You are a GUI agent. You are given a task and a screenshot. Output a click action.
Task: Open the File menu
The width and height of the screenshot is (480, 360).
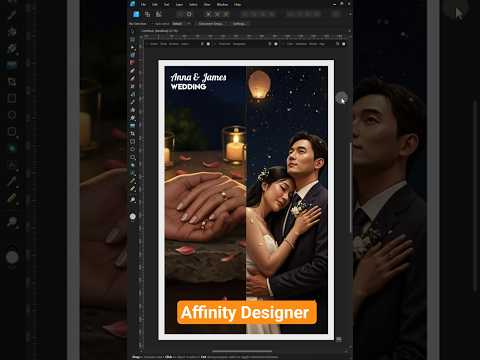[143, 4]
